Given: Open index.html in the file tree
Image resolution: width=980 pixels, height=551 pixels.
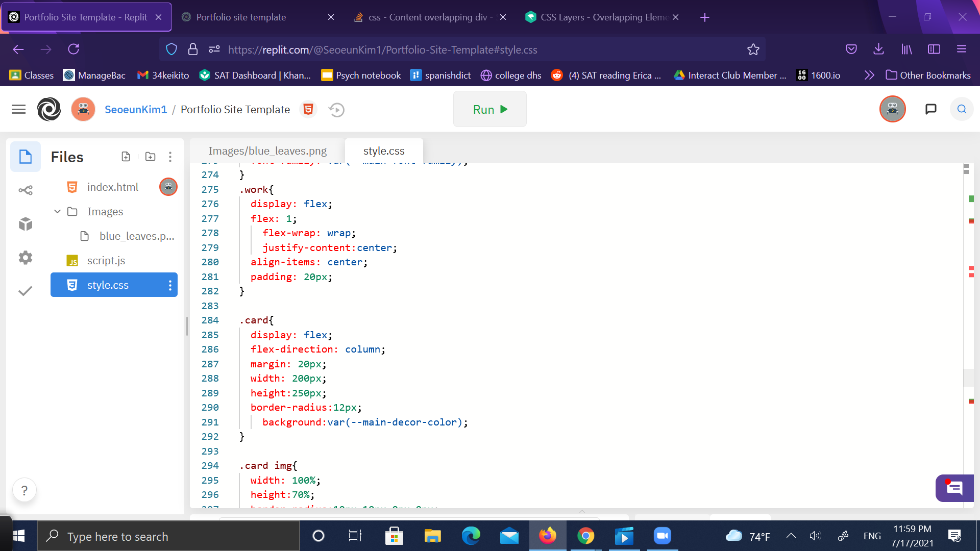Looking at the screenshot, I should pyautogui.click(x=112, y=187).
